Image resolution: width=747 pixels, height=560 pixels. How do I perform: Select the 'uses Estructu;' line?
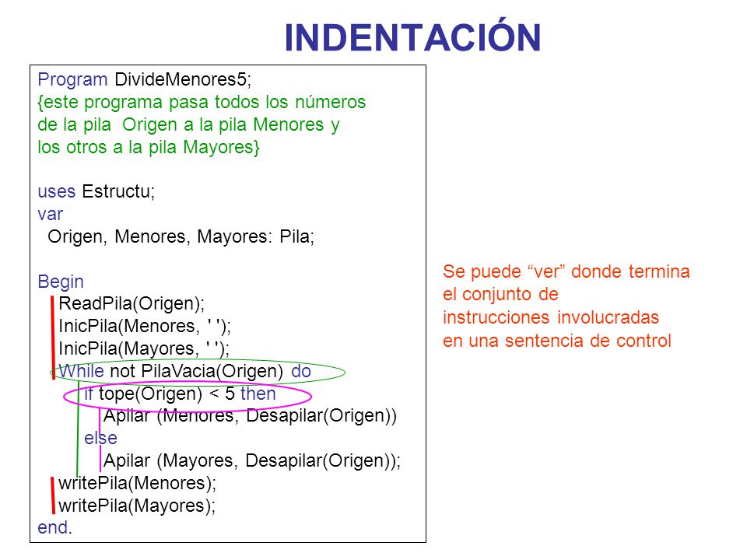(x=96, y=191)
